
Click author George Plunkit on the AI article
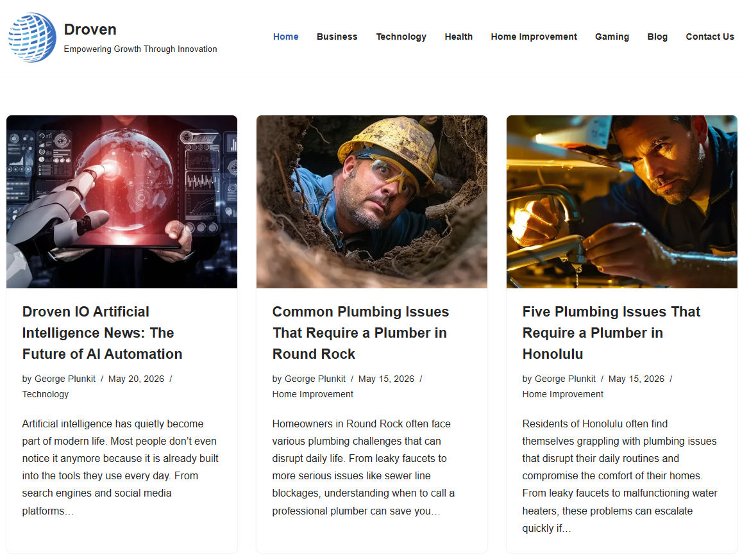[x=65, y=379]
